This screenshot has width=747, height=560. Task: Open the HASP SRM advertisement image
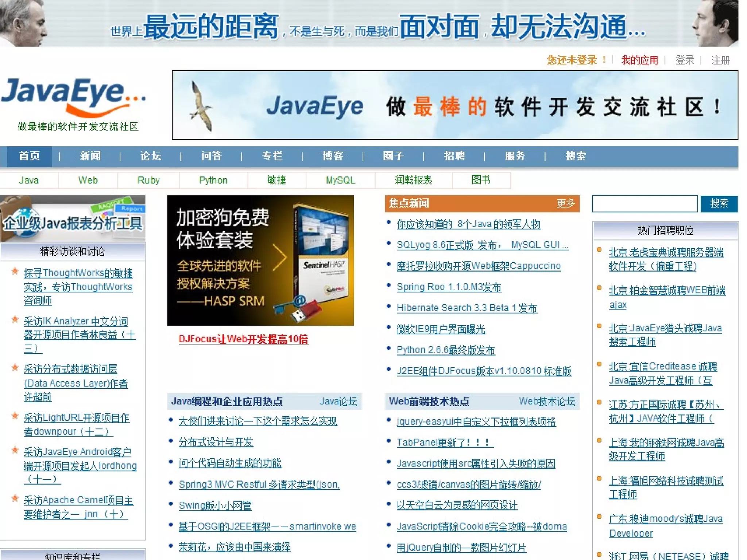click(x=260, y=260)
